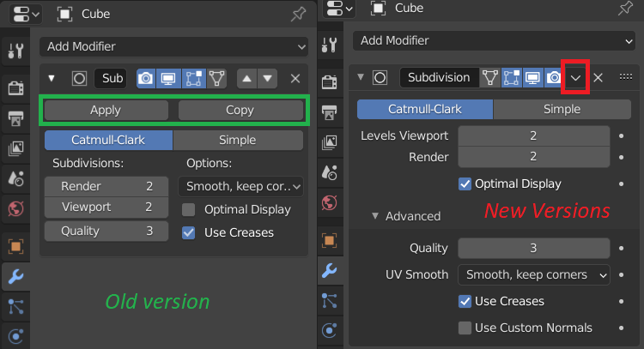This screenshot has width=644, height=349.
Task: Toggle edit mode display in old Sub modifier
Action: pos(193,78)
